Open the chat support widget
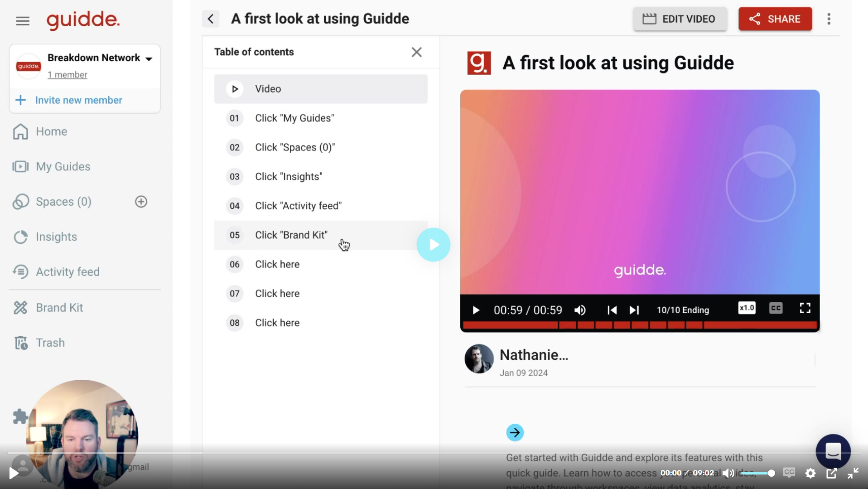Viewport: 868px width, 489px height. coord(833,451)
